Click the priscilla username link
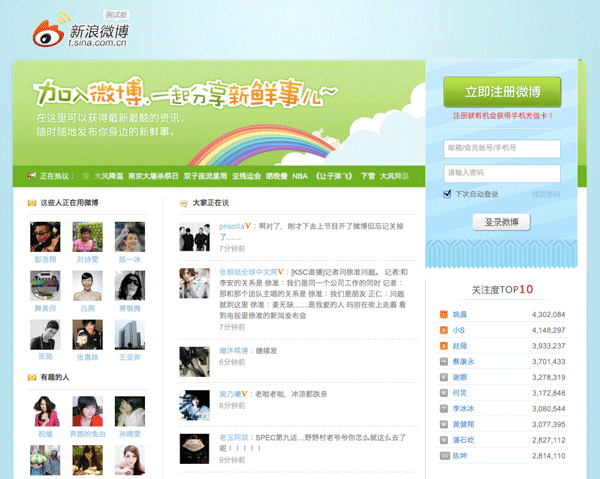 [x=232, y=226]
